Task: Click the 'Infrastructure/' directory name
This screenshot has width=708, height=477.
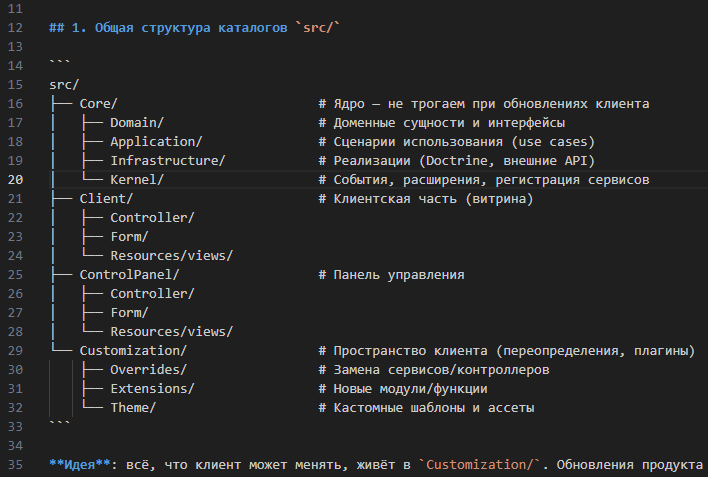Action: [x=168, y=161]
